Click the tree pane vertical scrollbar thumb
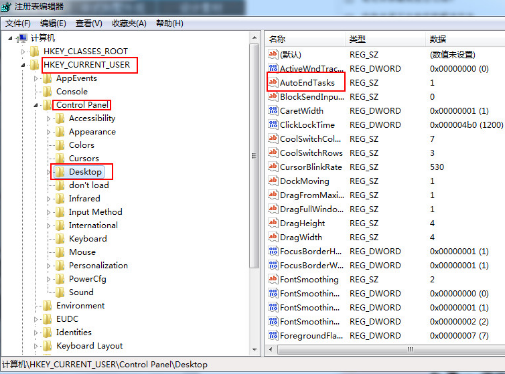This screenshot has width=505, height=374. (x=255, y=155)
